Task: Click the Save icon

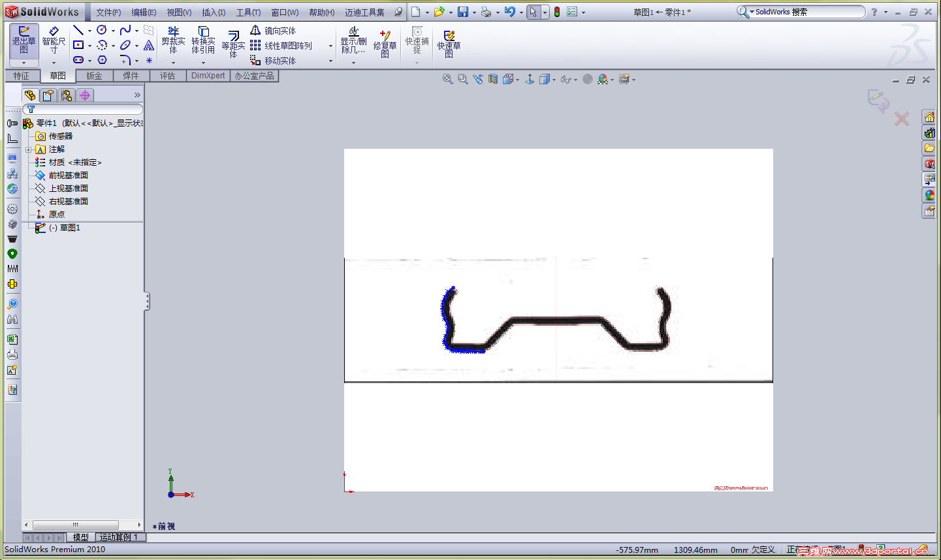Action: [463, 12]
